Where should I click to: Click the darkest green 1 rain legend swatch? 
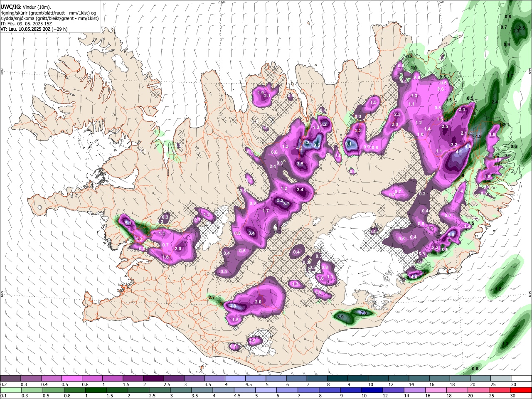tap(96, 390)
